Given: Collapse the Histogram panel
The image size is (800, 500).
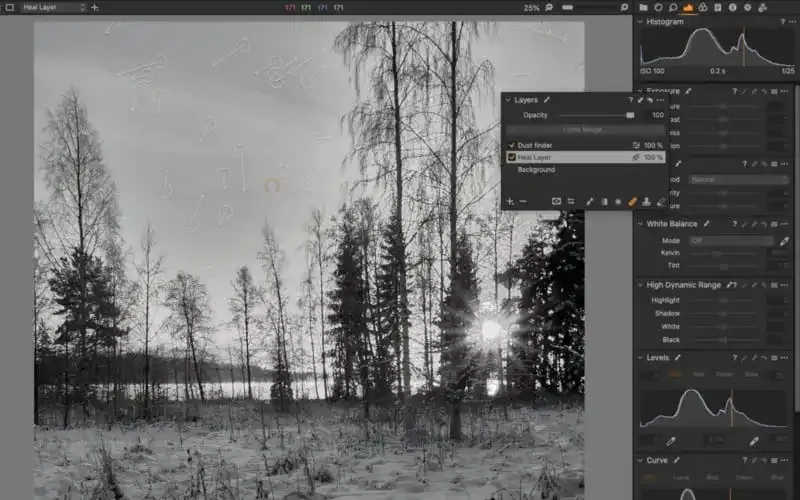Looking at the screenshot, I should pos(640,21).
